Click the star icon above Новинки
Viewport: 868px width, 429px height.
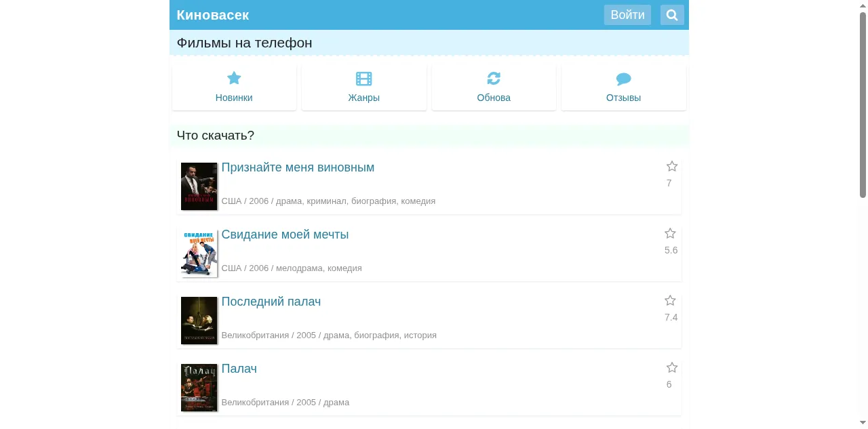click(234, 78)
